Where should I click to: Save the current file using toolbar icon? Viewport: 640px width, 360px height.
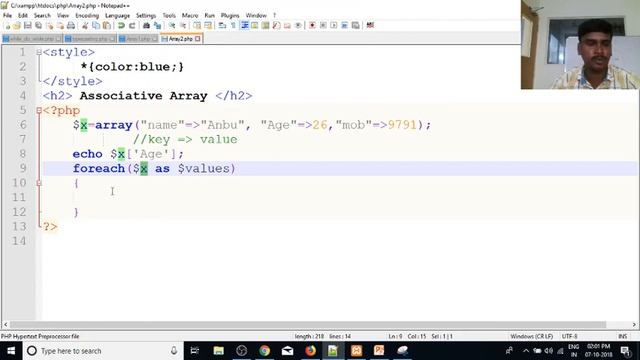(x=27, y=26)
